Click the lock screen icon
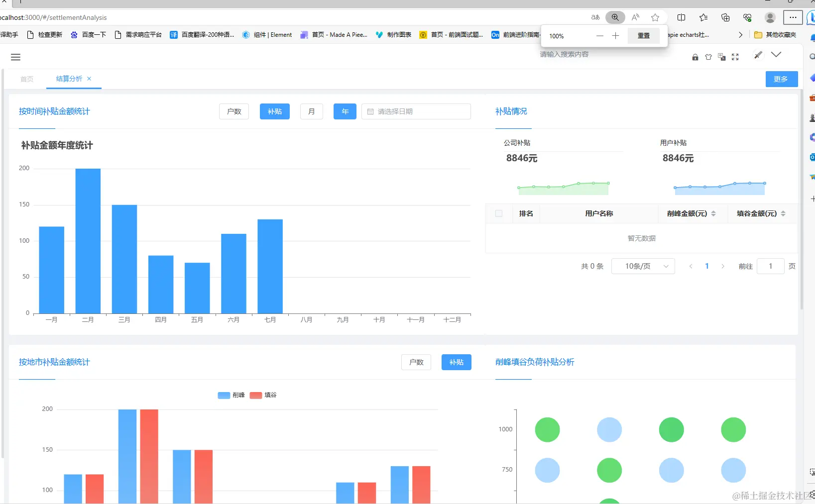 [695, 57]
